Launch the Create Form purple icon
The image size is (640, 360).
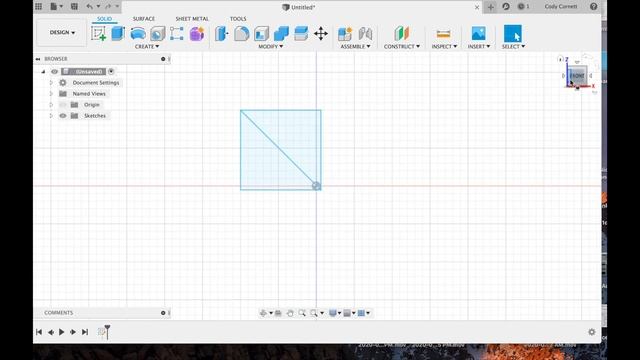196,34
